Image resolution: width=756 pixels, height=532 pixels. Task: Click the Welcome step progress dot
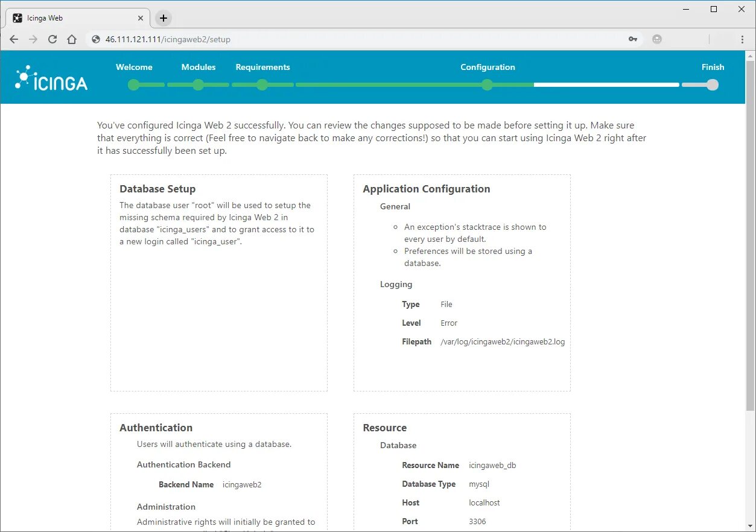(x=134, y=85)
